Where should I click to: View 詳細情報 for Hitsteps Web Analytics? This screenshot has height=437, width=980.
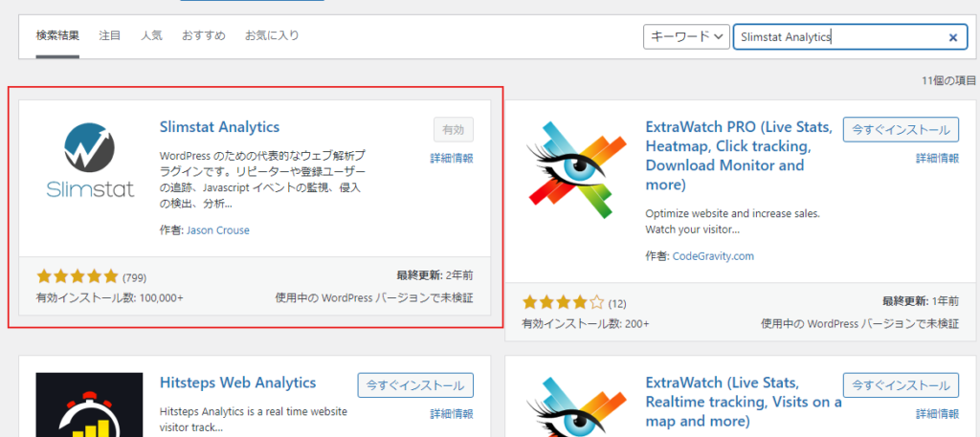point(452,414)
